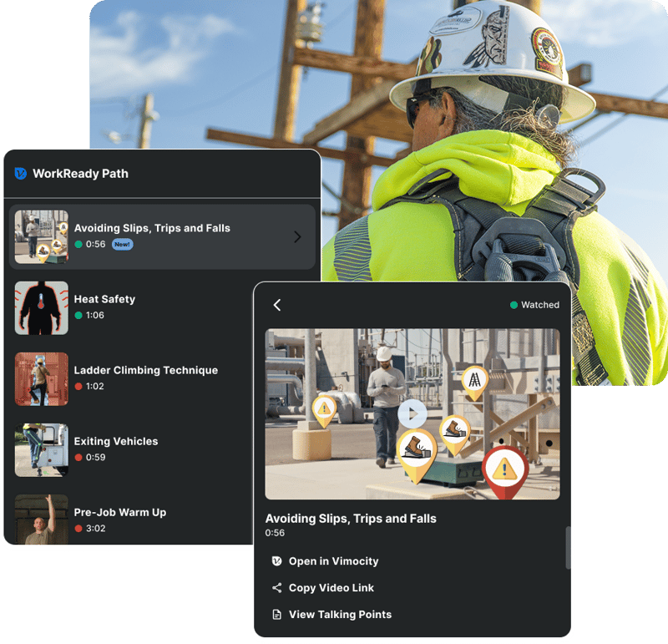
Task: Click the Open in Vimocity link
Action: tap(333, 561)
